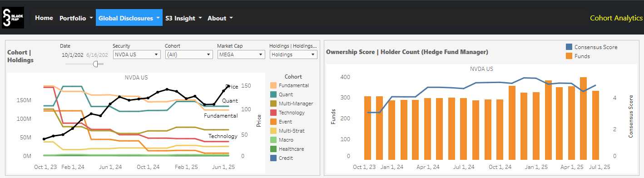Expand the Security NVDA US dropdown
Image resolution: width=644 pixels, height=178 pixels.
pos(137,54)
